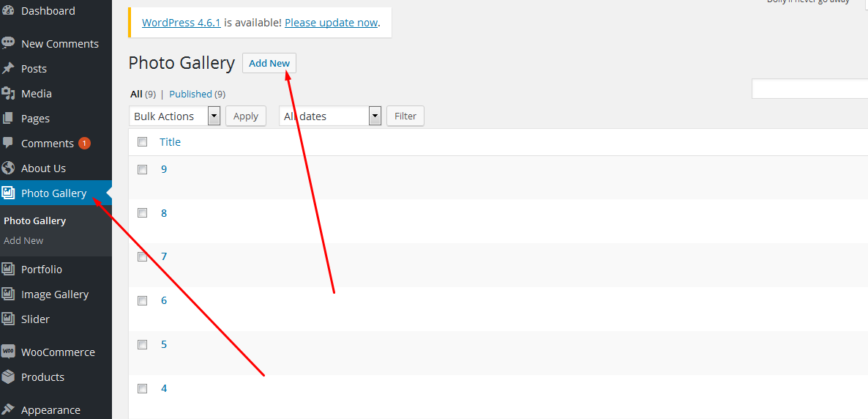The image size is (868, 419).
Task: Click the Apply button
Action: [x=246, y=116]
